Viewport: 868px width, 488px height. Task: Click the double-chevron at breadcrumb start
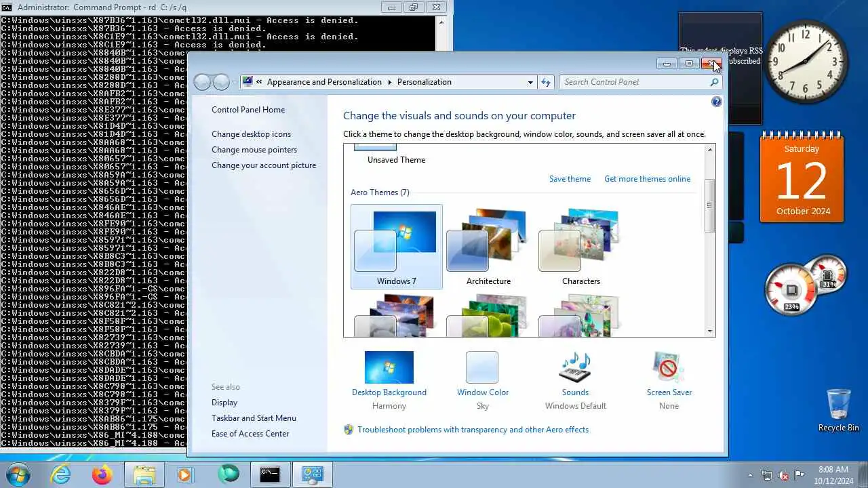pos(259,82)
